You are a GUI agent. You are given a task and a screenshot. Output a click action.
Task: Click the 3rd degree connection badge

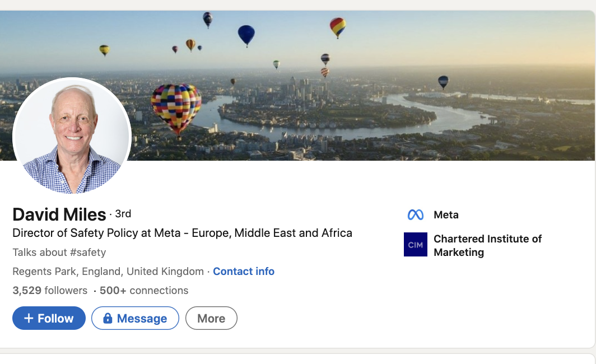point(123,214)
